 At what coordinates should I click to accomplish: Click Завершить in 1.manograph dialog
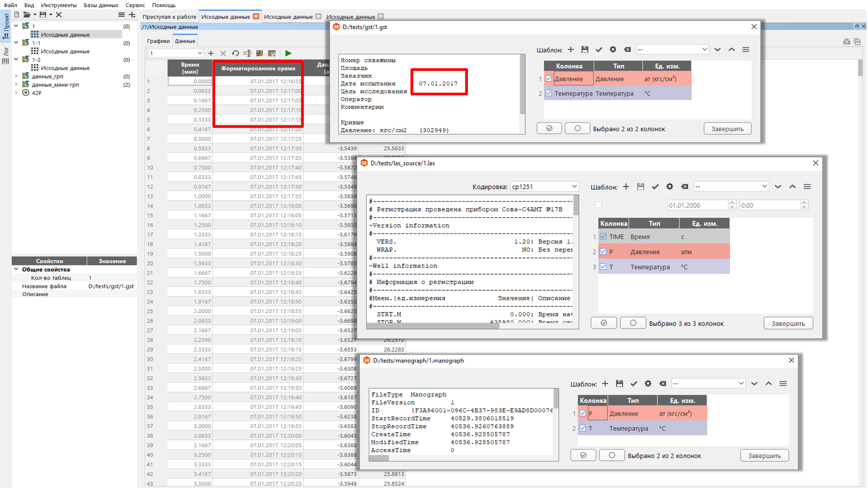click(x=764, y=456)
